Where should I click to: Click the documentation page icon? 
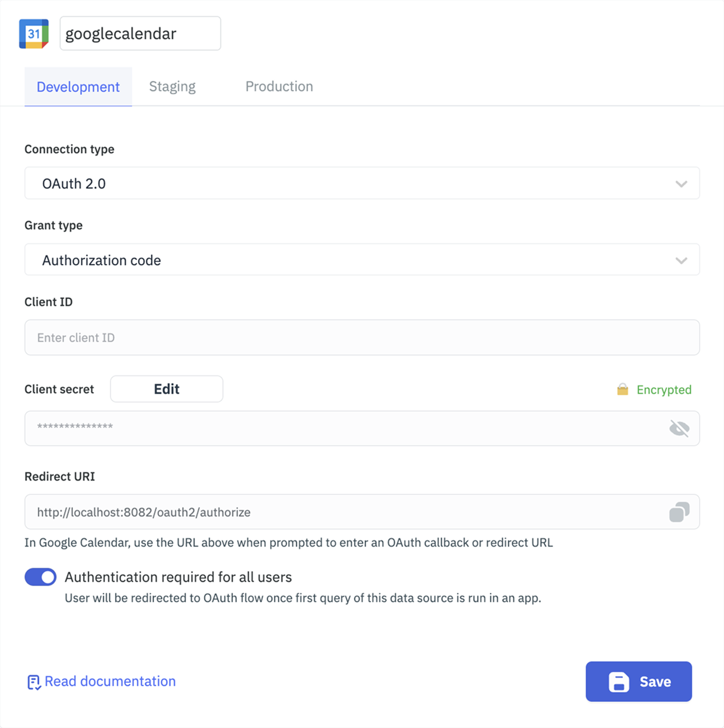click(x=34, y=682)
